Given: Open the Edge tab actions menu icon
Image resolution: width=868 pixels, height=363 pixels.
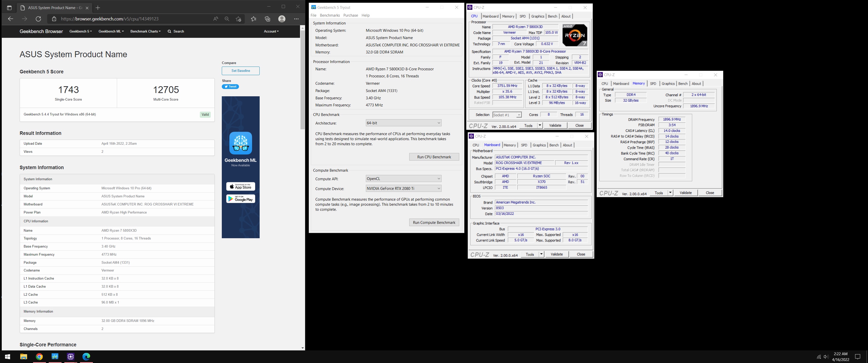Looking at the screenshot, I should coord(9,8).
